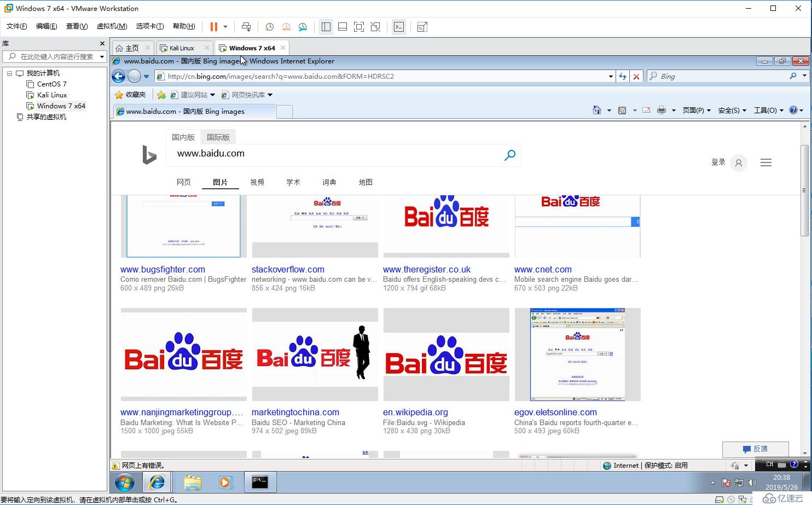Click the magnifier icon in IE search box
The image size is (812, 505).
[x=793, y=76]
